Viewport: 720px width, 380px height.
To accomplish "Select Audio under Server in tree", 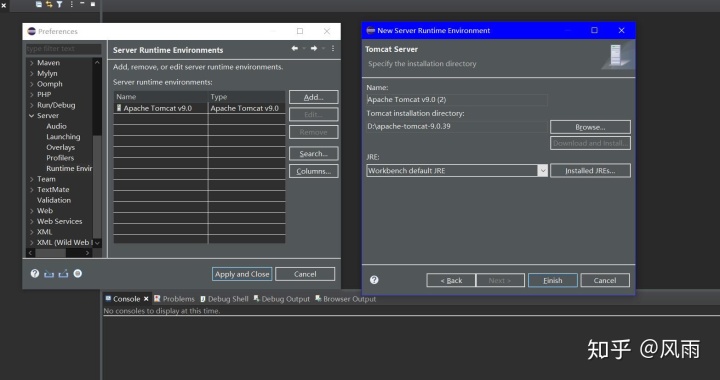I will tap(56, 126).
